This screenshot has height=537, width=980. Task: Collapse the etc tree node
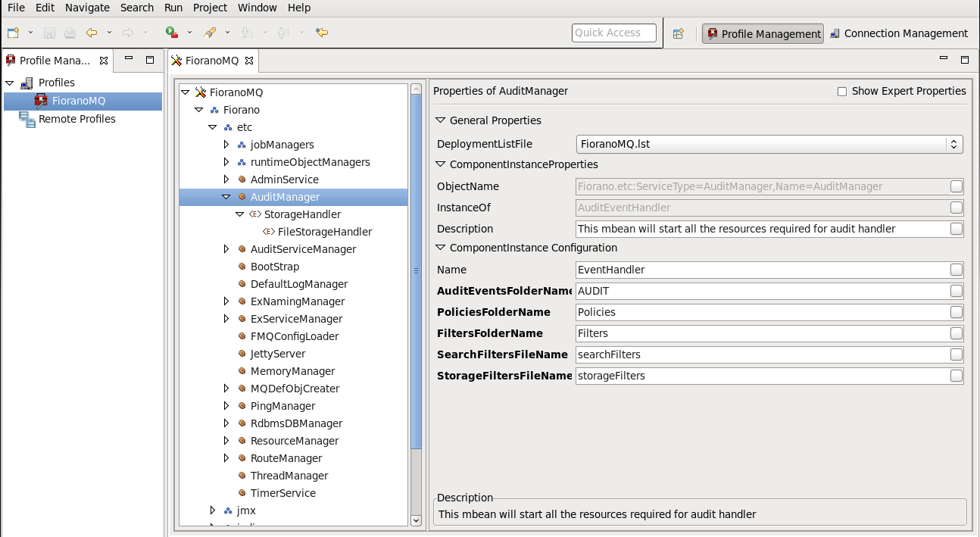coord(213,127)
